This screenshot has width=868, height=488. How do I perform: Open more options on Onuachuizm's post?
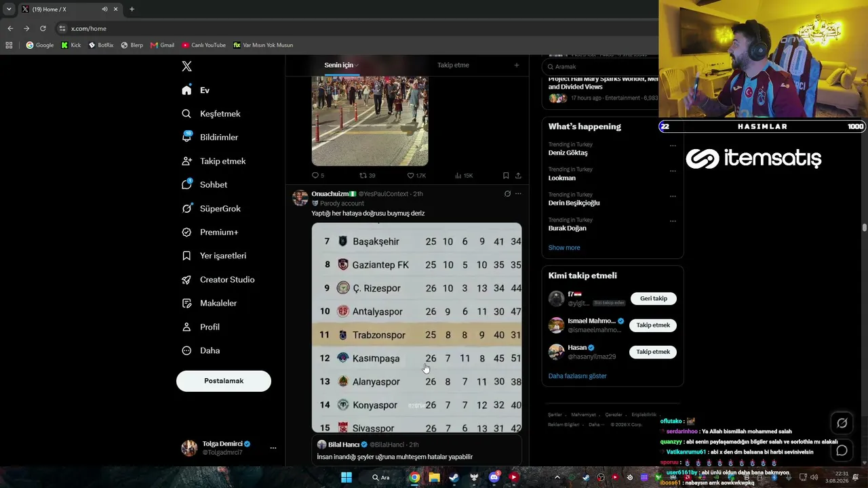pos(518,194)
